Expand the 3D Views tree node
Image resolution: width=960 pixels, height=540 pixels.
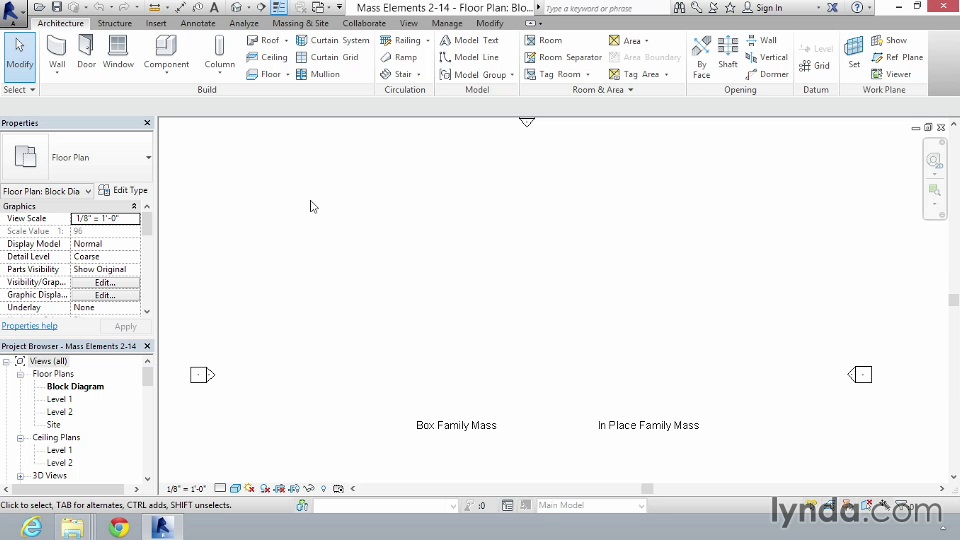(21, 476)
